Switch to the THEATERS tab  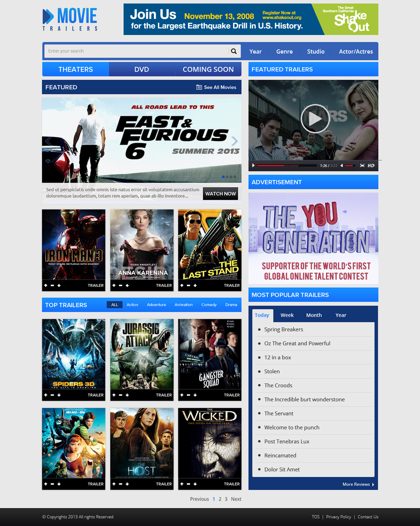point(76,69)
